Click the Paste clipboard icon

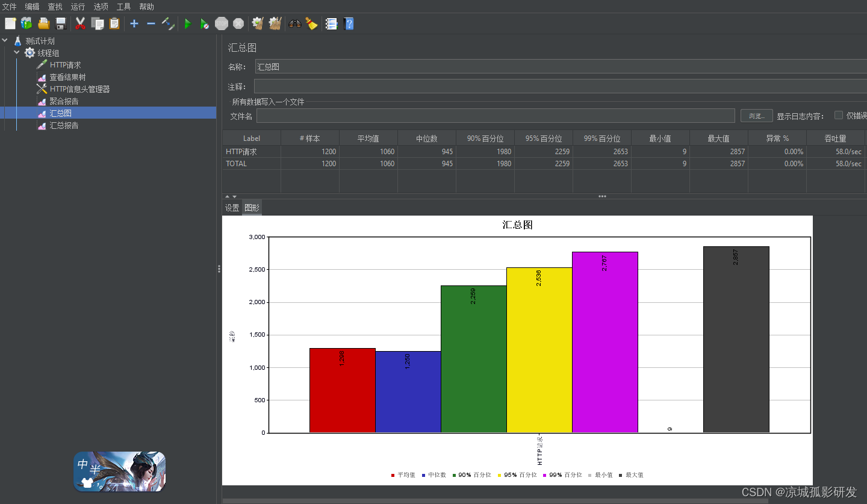point(114,23)
